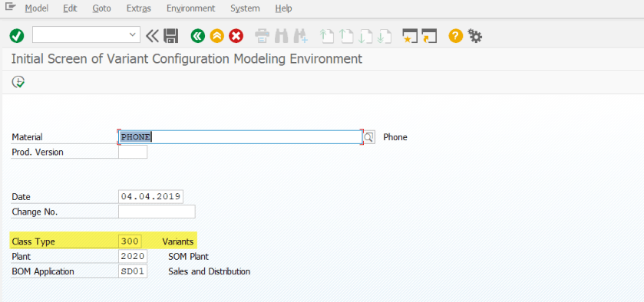This screenshot has height=302, width=644.
Task: Click the 'Class Type' label
Action: pyautogui.click(x=33, y=242)
